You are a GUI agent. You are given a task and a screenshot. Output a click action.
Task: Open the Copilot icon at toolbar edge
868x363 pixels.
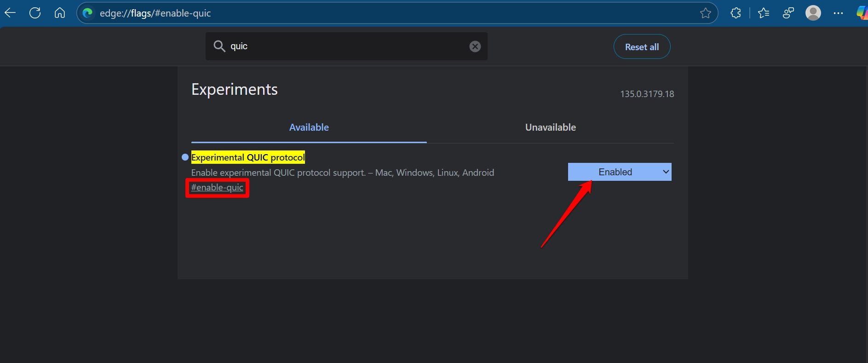coord(862,13)
